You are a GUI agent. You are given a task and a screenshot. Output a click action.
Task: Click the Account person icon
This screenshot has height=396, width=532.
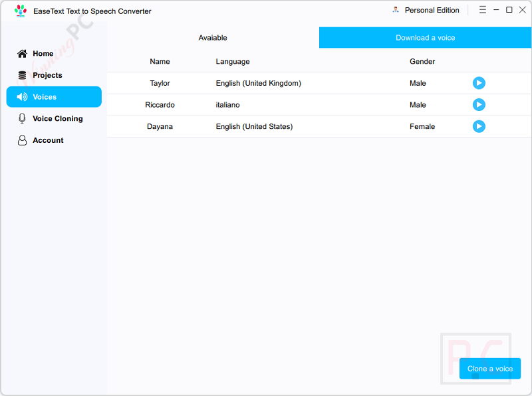23,140
